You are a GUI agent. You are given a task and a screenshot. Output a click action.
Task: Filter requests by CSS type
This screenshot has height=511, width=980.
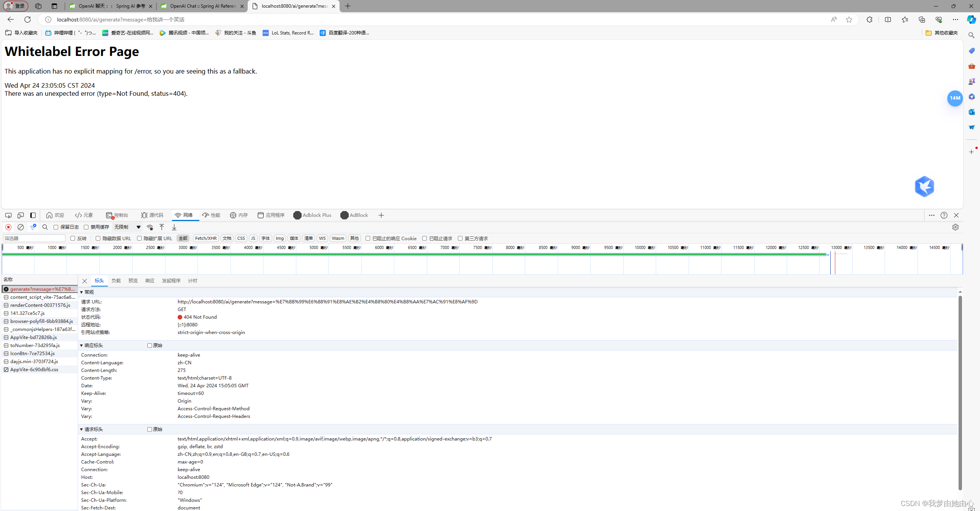tap(241, 238)
